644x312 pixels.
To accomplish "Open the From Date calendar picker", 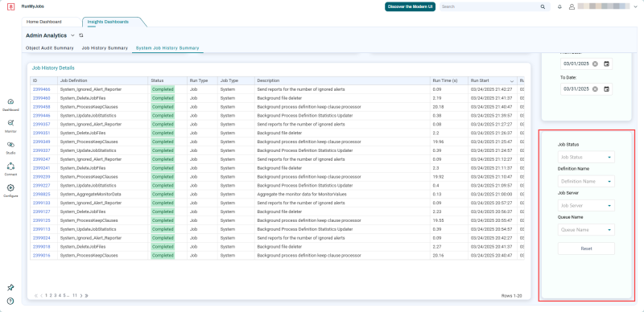I will click(x=606, y=64).
